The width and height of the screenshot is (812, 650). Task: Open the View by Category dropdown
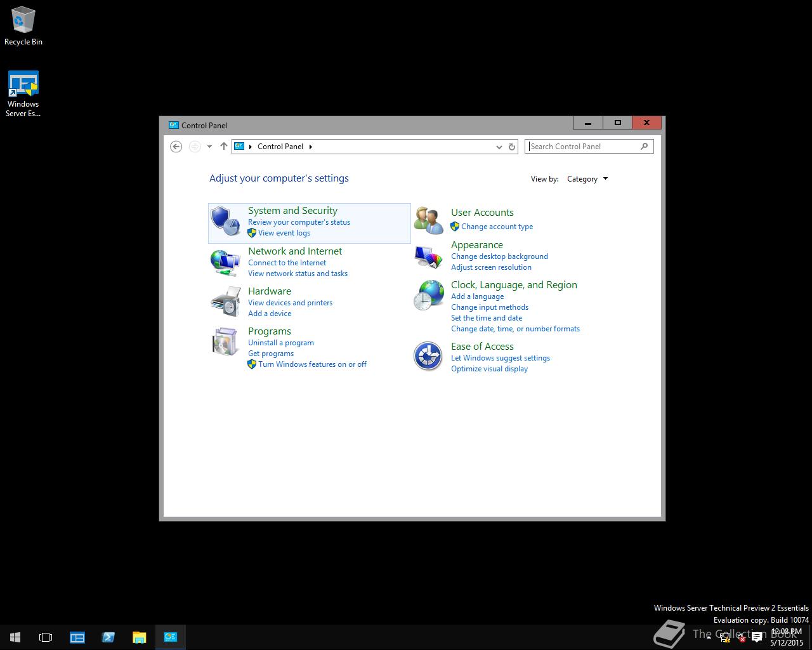(587, 179)
